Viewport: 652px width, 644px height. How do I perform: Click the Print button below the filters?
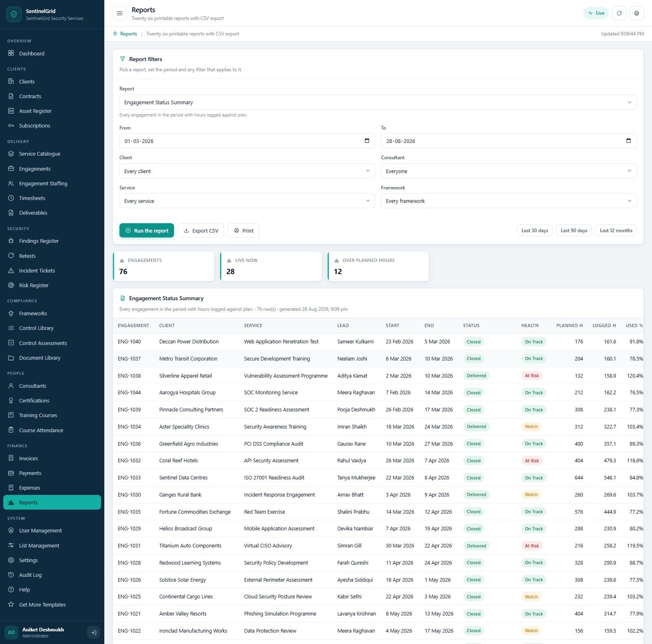point(243,231)
